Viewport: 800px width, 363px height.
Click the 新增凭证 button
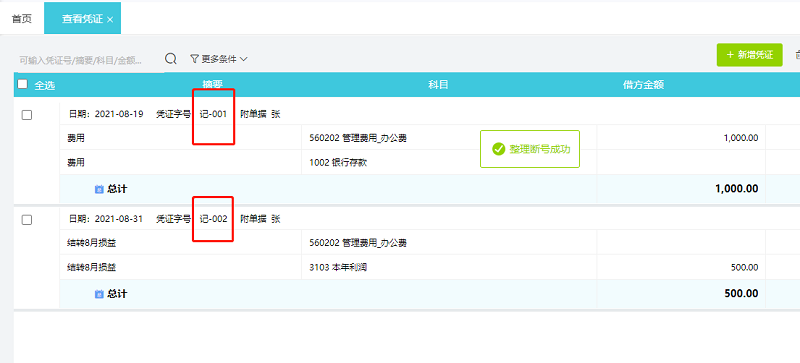tap(749, 55)
